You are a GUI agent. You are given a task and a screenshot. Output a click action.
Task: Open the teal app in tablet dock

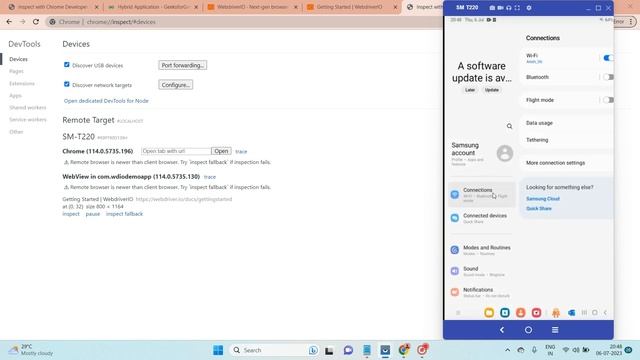(x=505, y=313)
